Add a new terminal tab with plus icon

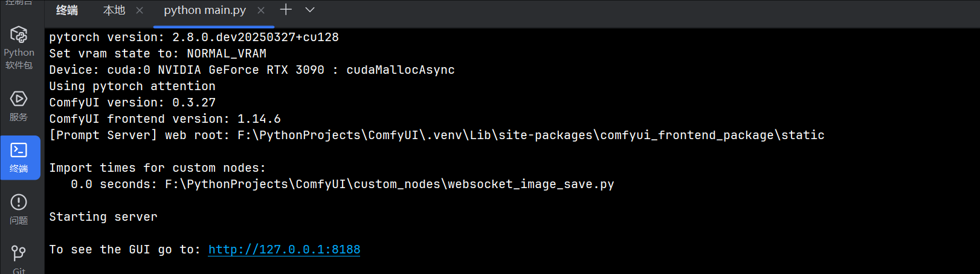pos(286,10)
